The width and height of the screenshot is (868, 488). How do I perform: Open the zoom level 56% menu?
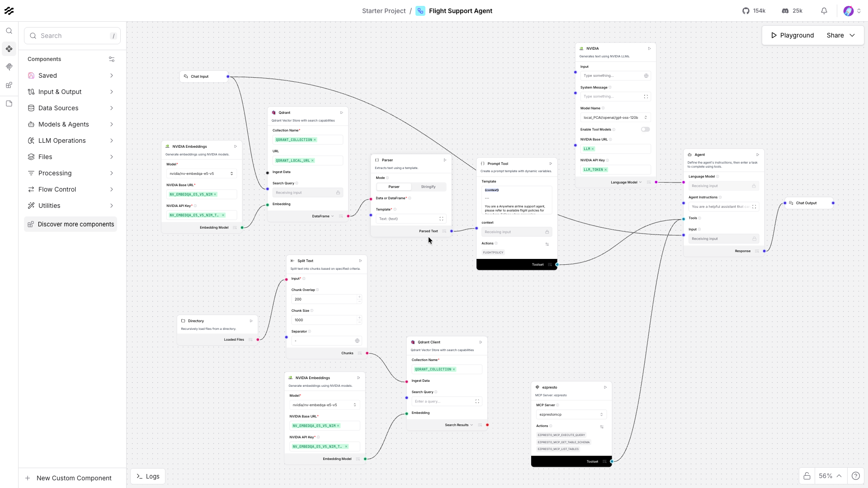pos(830,476)
